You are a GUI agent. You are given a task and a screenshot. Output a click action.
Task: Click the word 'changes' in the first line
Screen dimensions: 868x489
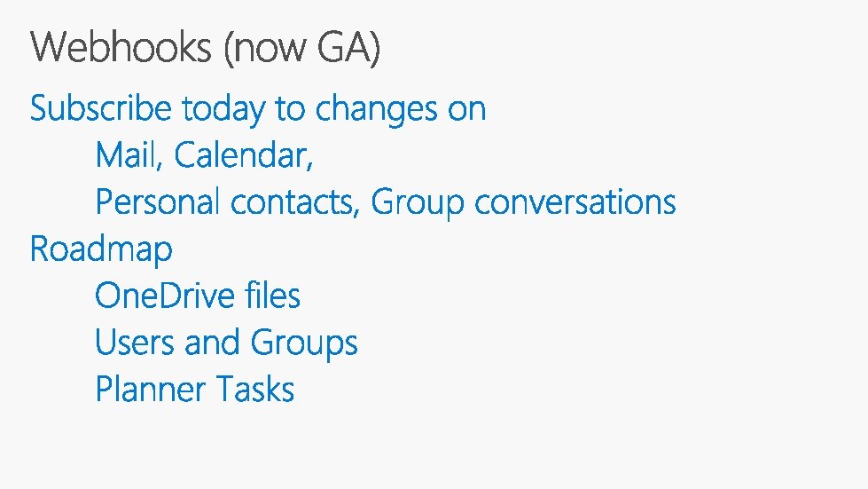pyautogui.click(x=377, y=110)
